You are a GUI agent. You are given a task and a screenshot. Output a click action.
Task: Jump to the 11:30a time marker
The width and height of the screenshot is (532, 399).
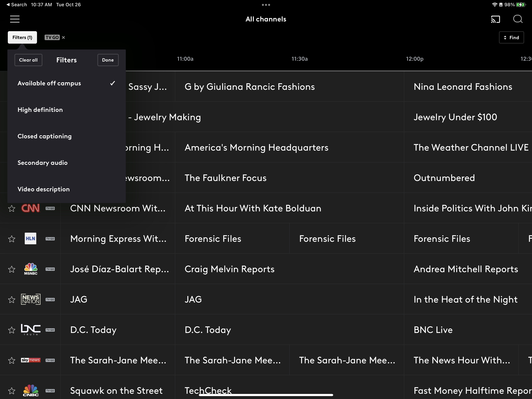pos(299,59)
